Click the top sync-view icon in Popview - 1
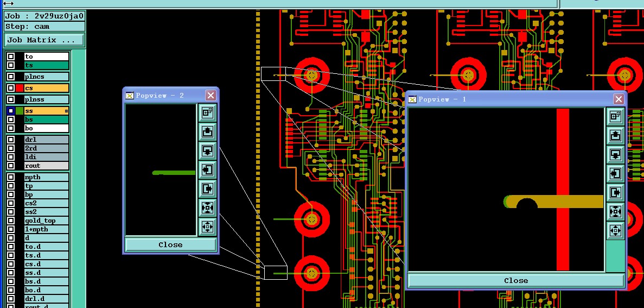The image size is (644, 308). coord(615,116)
